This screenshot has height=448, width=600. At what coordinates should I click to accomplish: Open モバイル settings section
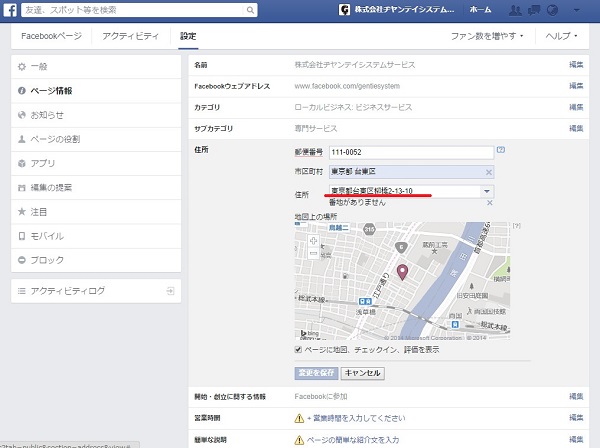click(96, 236)
